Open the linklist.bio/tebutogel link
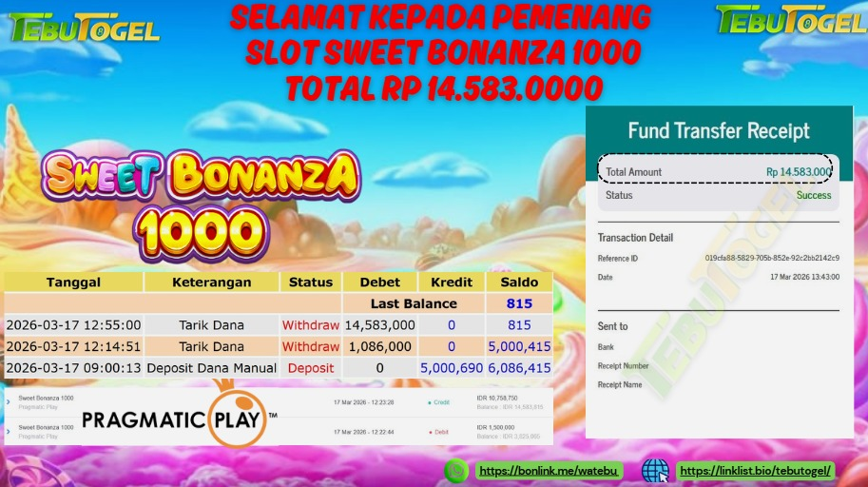 tap(756, 471)
